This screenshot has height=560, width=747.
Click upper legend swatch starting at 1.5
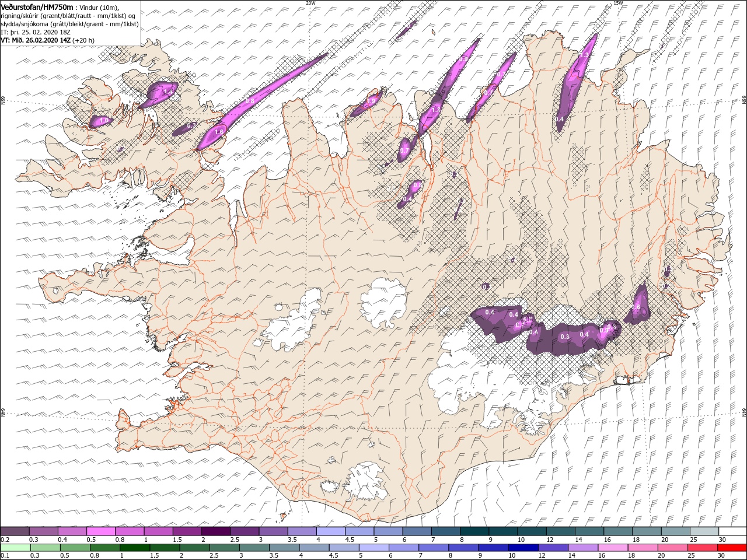(187, 531)
